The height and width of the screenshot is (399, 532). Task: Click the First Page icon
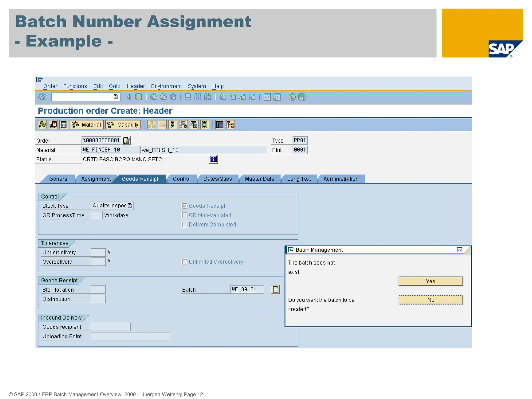point(223,97)
